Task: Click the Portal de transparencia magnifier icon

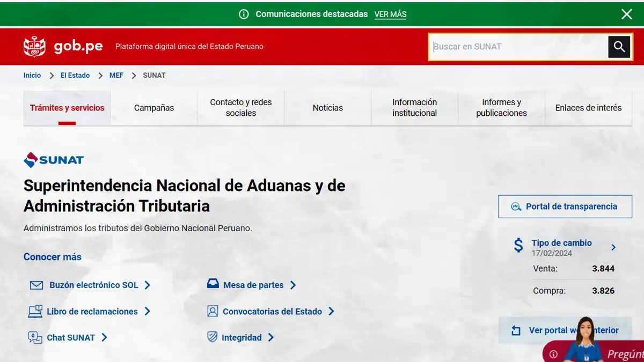Action: pos(516,206)
